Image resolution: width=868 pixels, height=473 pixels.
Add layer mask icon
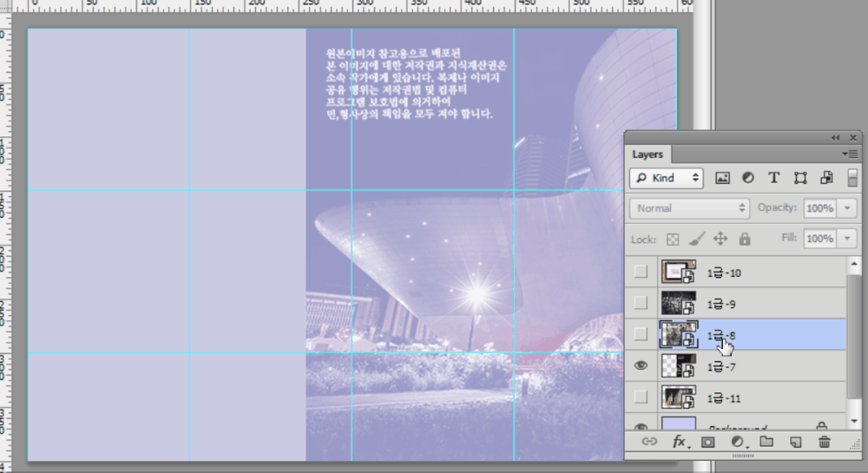click(x=708, y=442)
